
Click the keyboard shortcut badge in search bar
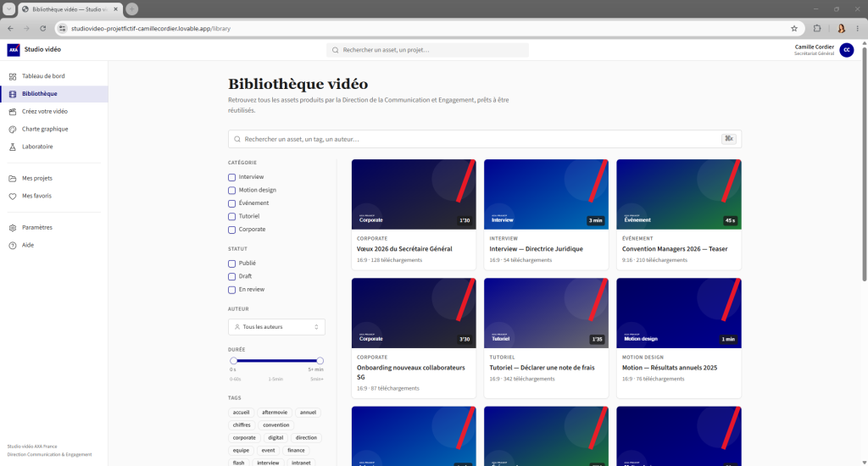click(x=728, y=139)
